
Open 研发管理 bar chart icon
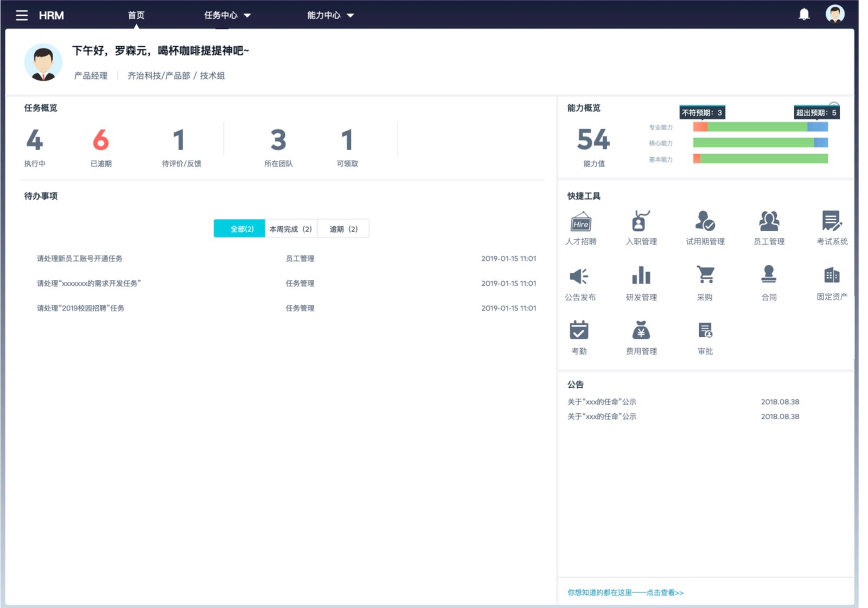(x=641, y=275)
